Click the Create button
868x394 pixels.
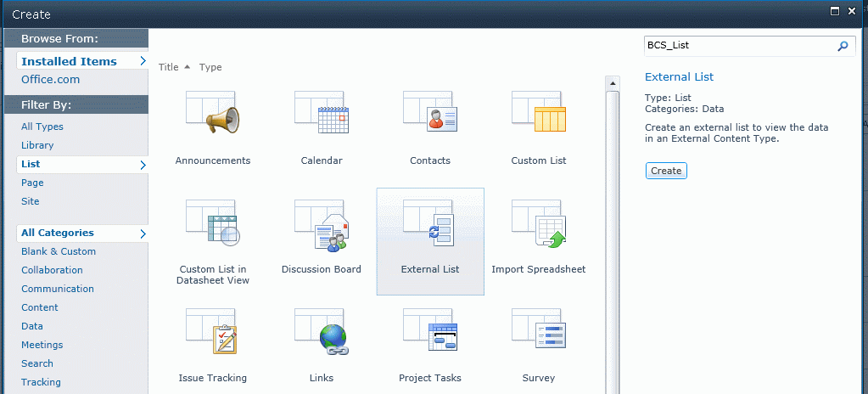pyautogui.click(x=666, y=171)
